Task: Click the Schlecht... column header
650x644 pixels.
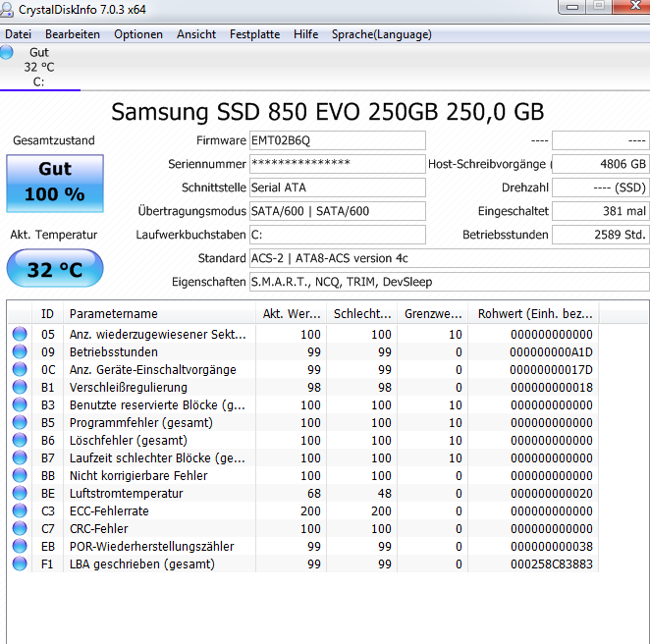Action: (x=362, y=314)
